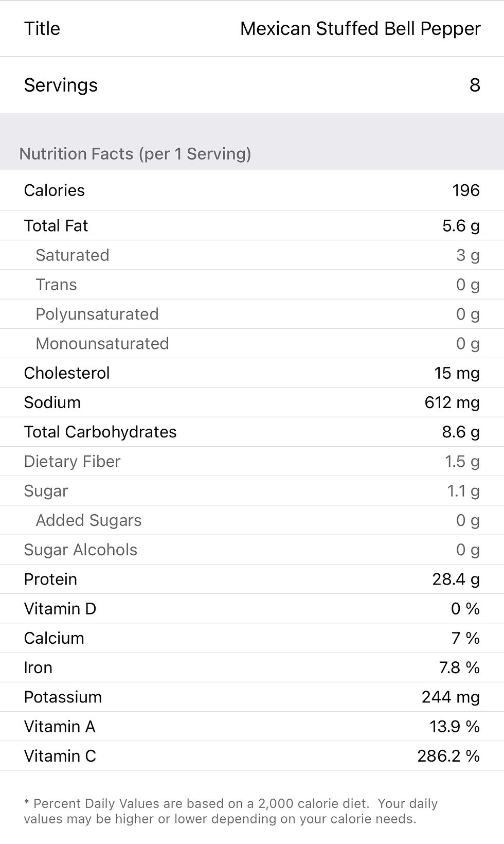Screen dimensions: 504x844
Task: Select the Saturated fat row
Action: point(252,255)
